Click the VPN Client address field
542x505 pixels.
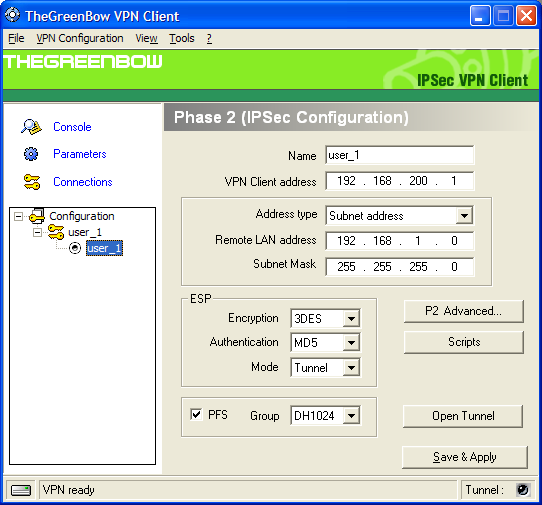(x=400, y=181)
